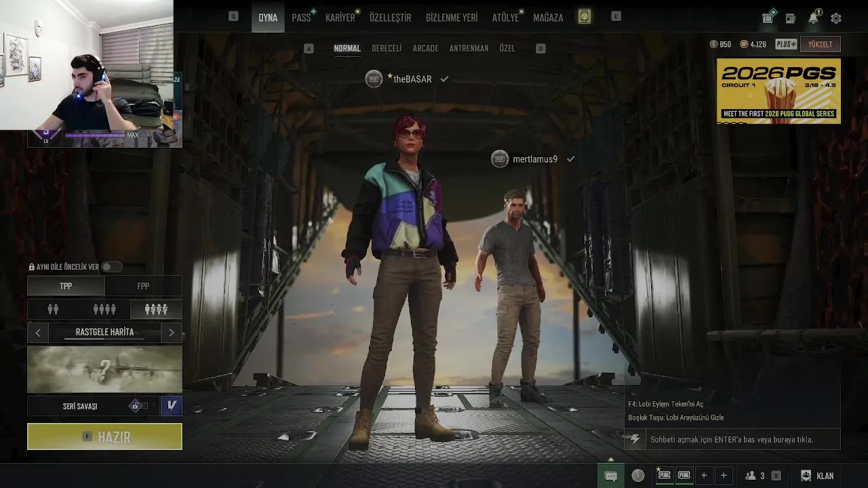The height and width of the screenshot is (488, 868).
Task: Open the radio wheel icon in bottom bar
Action: 638,476
